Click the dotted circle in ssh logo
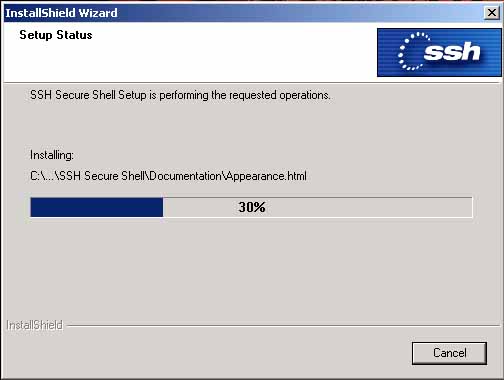 point(413,51)
